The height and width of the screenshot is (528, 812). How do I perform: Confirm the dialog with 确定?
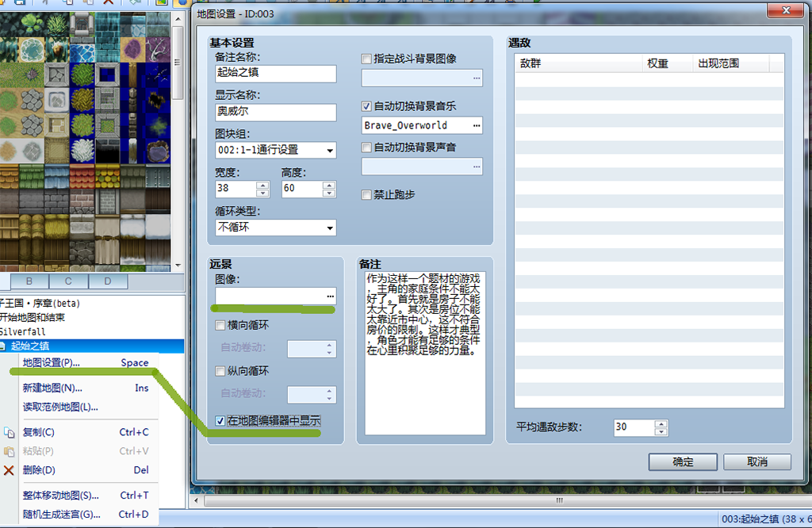point(683,461)
